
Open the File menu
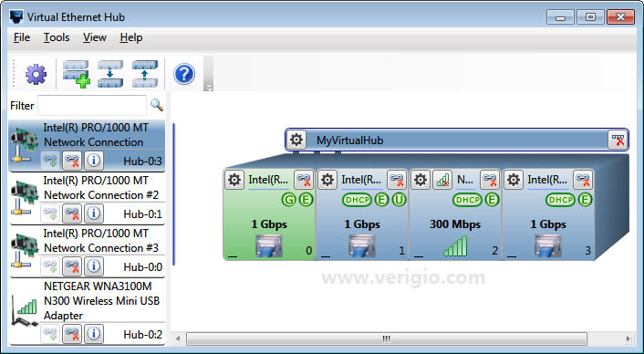(x=22, y=37)
